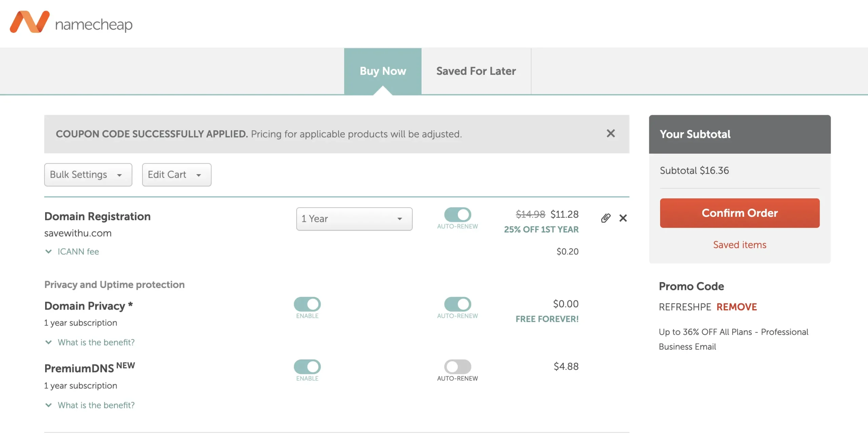Viewport: 868px width, 437px height.
Task: Expand the ICANN fee details
Action: pos(72,251)
